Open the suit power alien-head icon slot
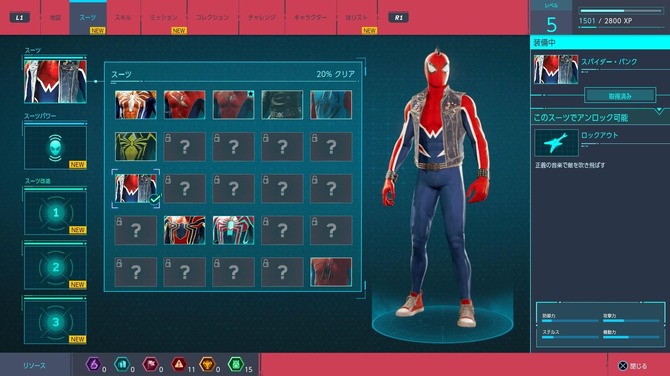Screen dimensions: 670x376 (x=56, y=147)
